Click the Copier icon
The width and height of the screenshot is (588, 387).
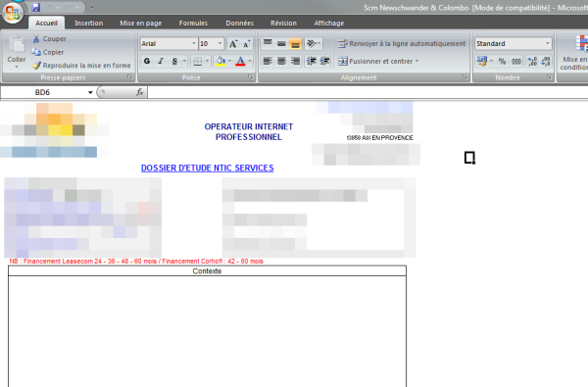click(36, 52)
